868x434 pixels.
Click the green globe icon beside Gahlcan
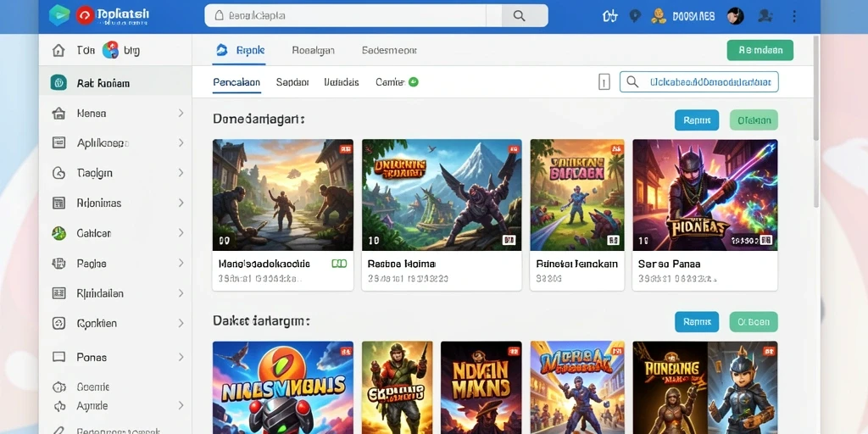tap(58, 233)
